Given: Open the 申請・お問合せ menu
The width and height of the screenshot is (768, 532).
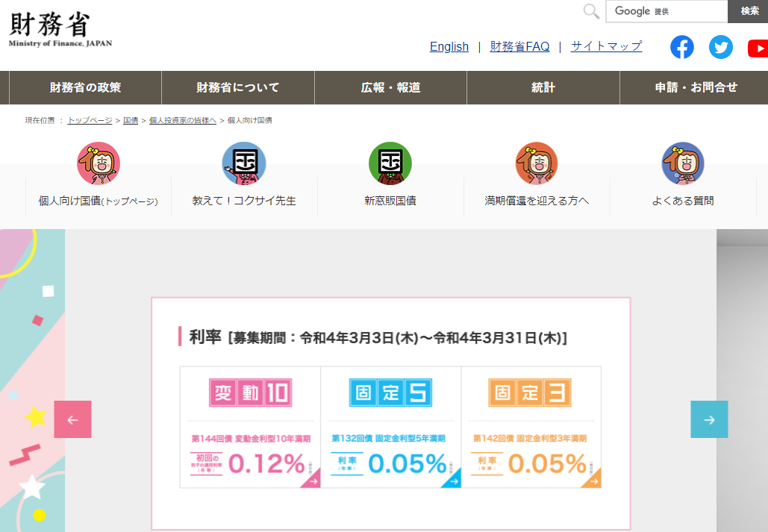Looking at the screenshot, I should (695, 88).
